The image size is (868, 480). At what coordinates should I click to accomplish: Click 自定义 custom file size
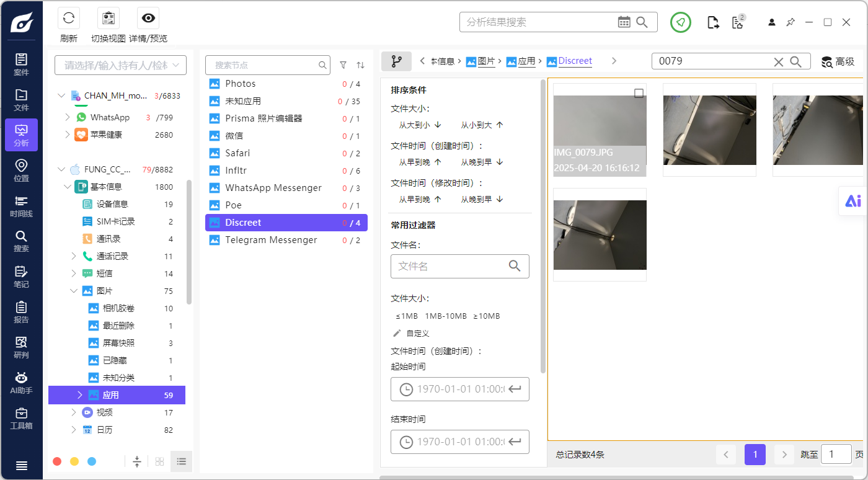[417, 333]
